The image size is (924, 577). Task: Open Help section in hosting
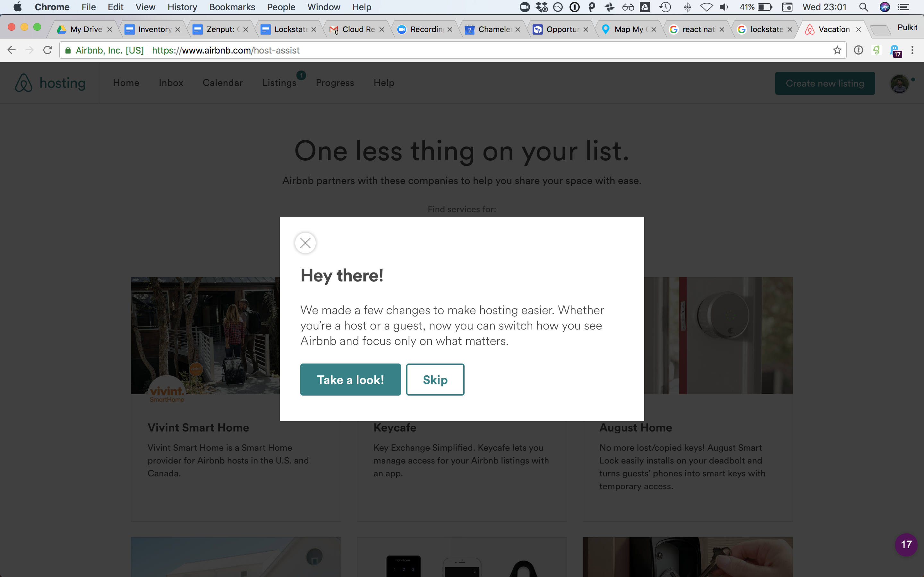point(384,82)
